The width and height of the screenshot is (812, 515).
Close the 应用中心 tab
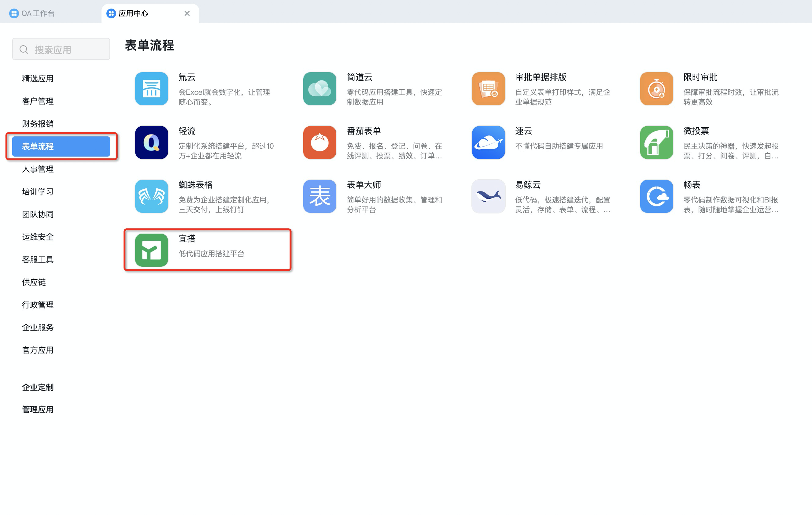point(187,13)
